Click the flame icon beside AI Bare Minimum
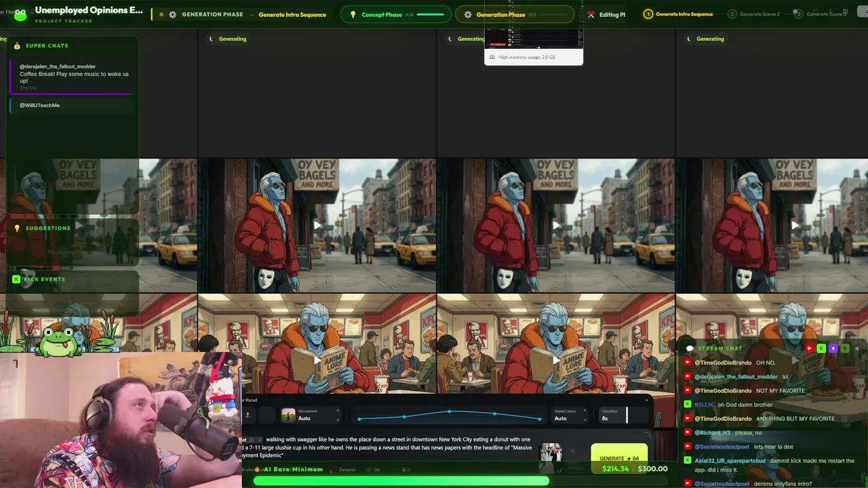This screenshot has width=868, height=488. [258, 469]
